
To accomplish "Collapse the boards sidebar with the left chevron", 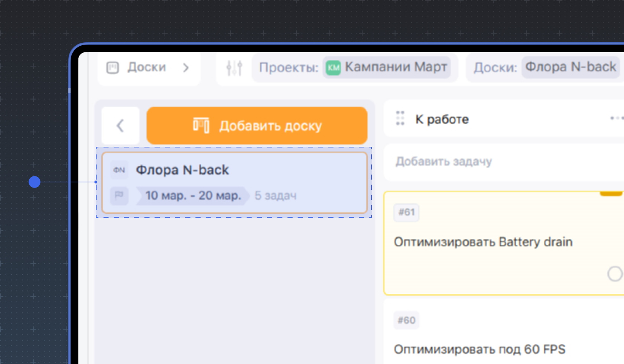I will point(120,126).
